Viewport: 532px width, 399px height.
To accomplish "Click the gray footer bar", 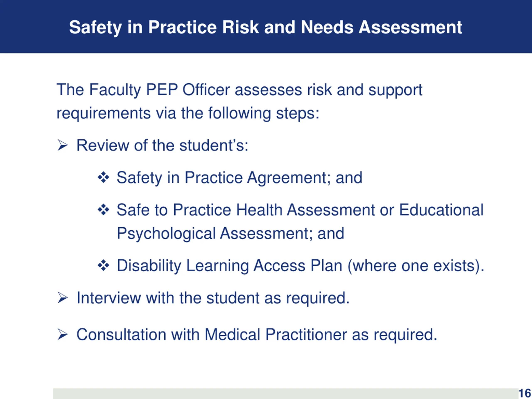I will click(284, 393).
